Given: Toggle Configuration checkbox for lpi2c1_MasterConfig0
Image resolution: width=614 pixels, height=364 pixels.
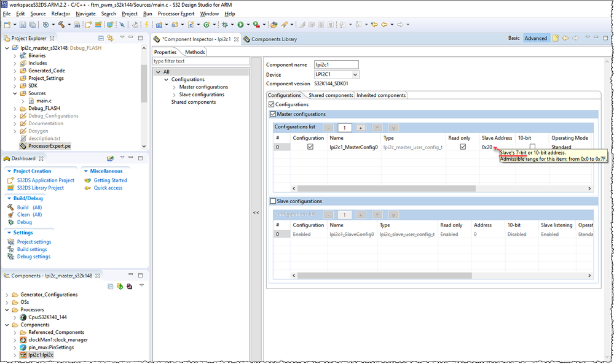Looking at the screenshot, I should click(310, 147).
